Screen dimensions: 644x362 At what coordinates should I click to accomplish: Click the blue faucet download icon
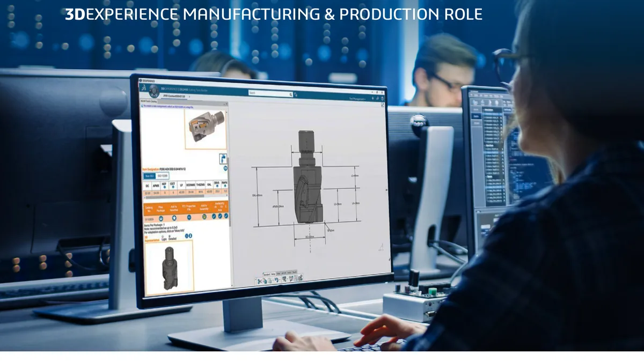tap(223, 158)
